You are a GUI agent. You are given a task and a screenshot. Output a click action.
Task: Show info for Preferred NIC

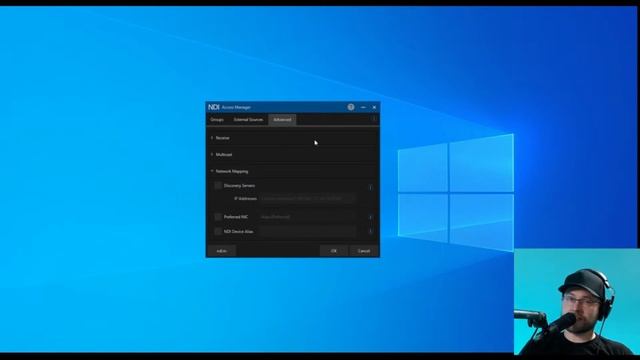click(x=371, y=217)
